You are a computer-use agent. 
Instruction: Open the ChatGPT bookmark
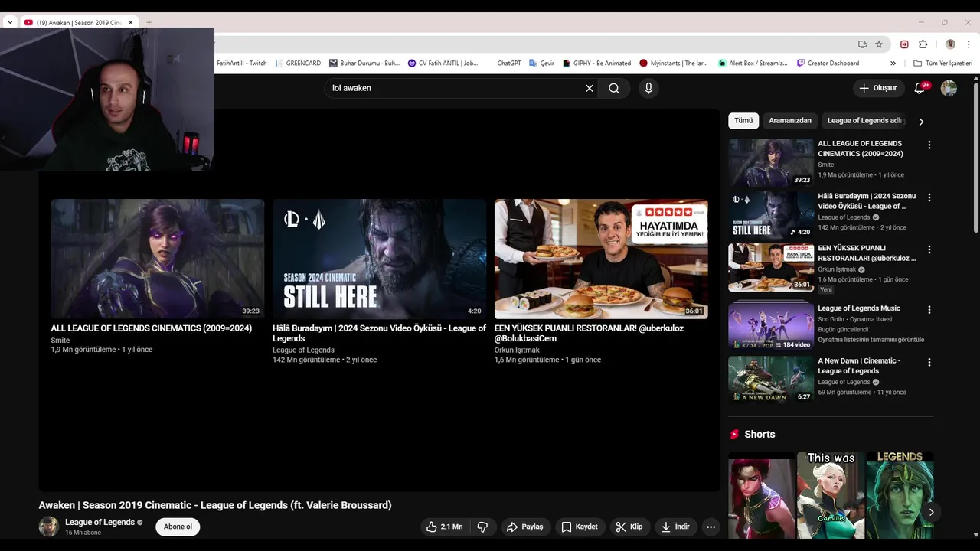click(x=508, y=64)
